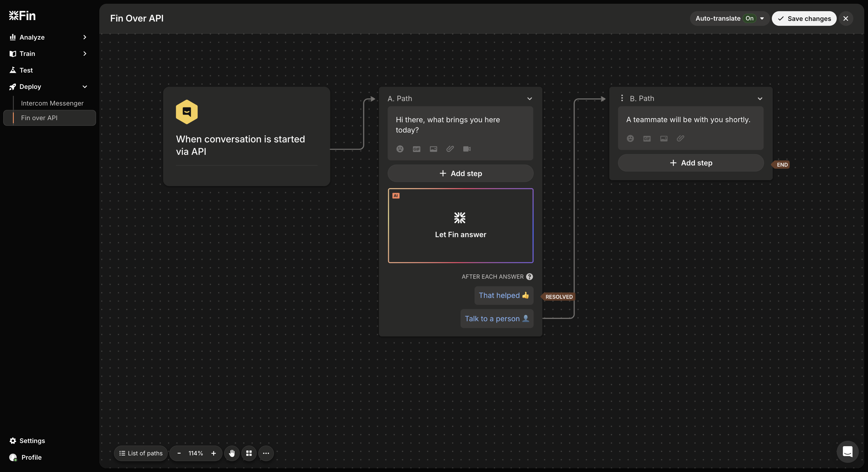Insert emoji in Path A message
The height and width of the screenshot is (472, 868).
pos(400,149)
